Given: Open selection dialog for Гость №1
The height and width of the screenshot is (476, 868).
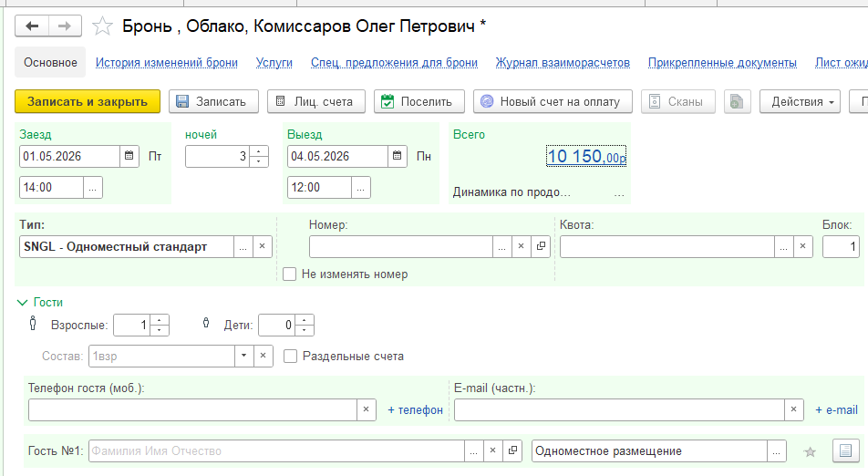Looking at the screenshot, I should tap(473, 451).
